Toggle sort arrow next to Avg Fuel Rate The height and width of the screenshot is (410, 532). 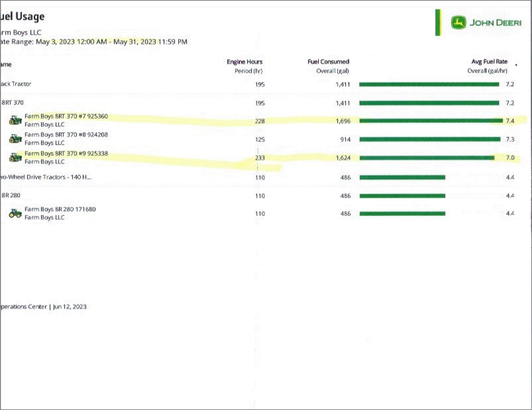[516, 65]
